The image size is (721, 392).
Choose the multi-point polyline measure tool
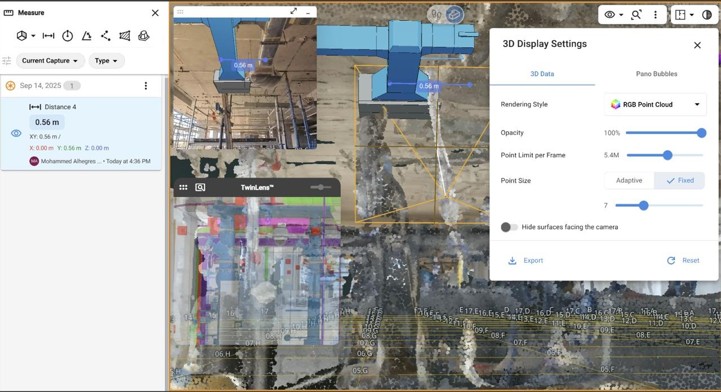[106, 36]
